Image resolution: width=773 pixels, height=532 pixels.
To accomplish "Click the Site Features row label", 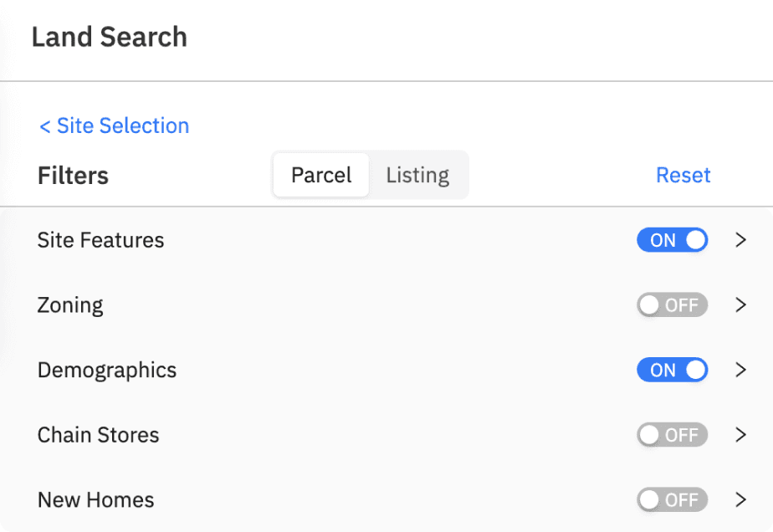I will (x=100, y=240).
